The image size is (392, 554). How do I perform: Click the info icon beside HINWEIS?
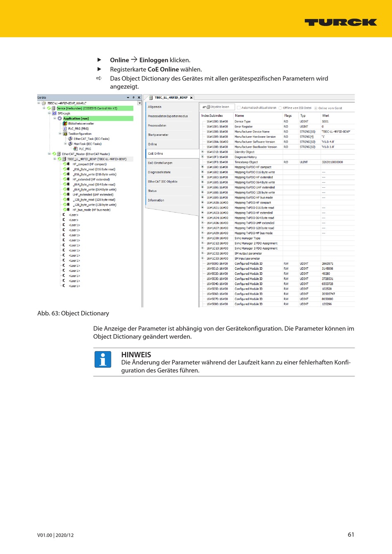[103, 359]
